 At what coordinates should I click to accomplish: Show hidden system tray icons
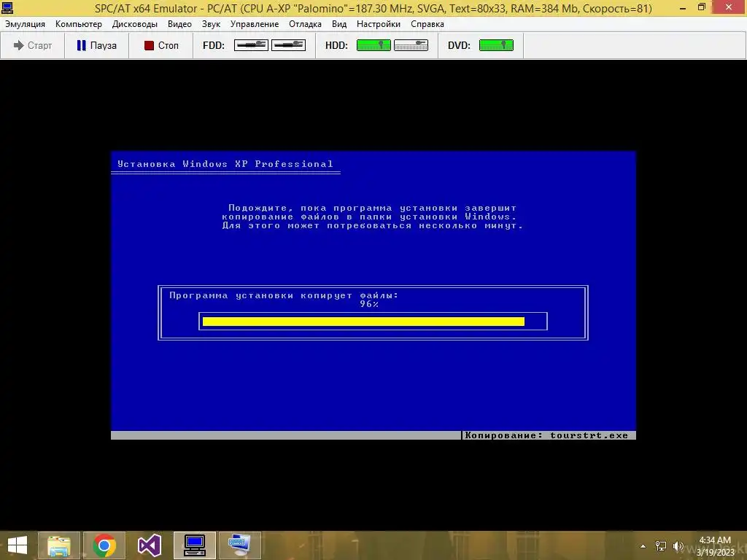643,546
